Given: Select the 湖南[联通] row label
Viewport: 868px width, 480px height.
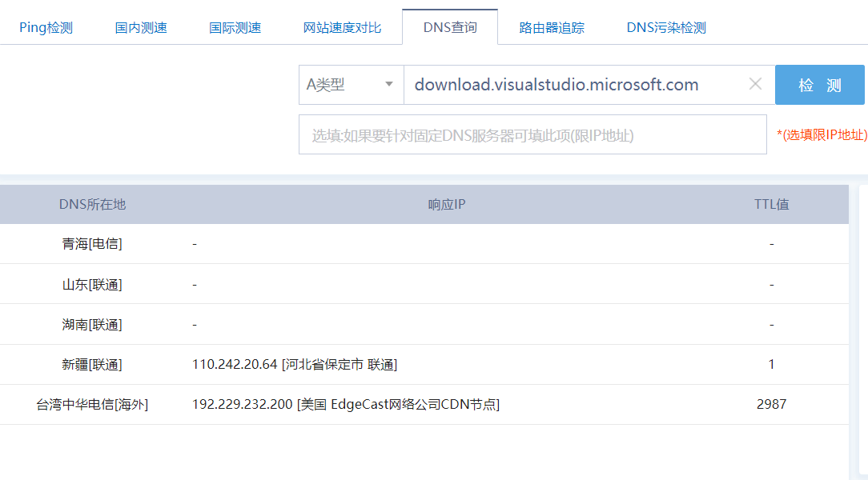Looking at the screenshot, I should [x=92, y=325].
